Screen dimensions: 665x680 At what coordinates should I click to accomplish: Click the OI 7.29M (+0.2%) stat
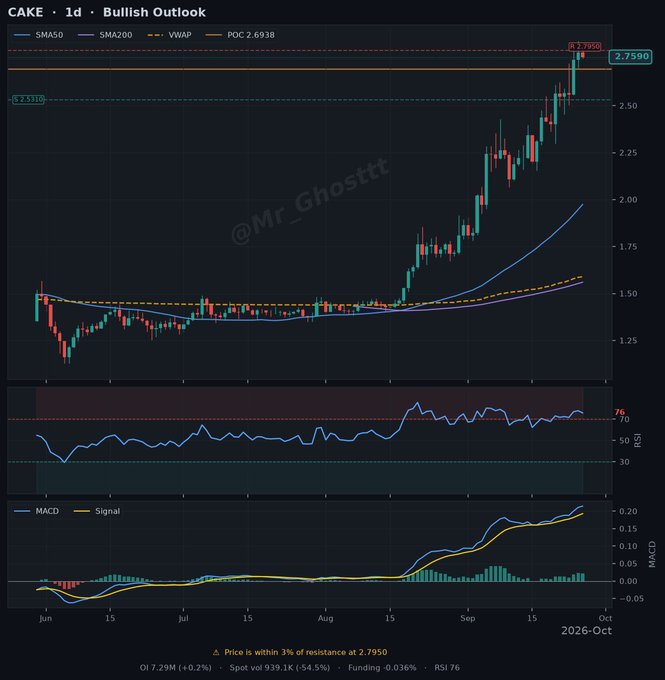[176, 668]
